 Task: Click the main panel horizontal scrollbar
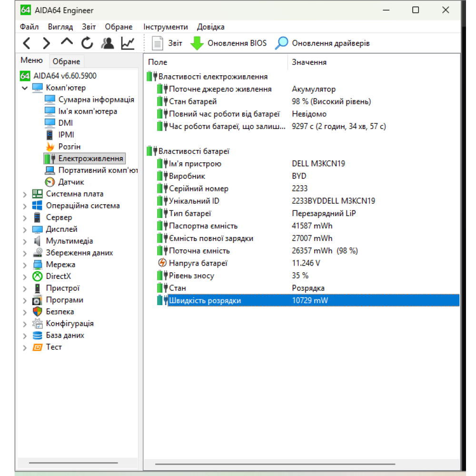(x=275, y=464)
